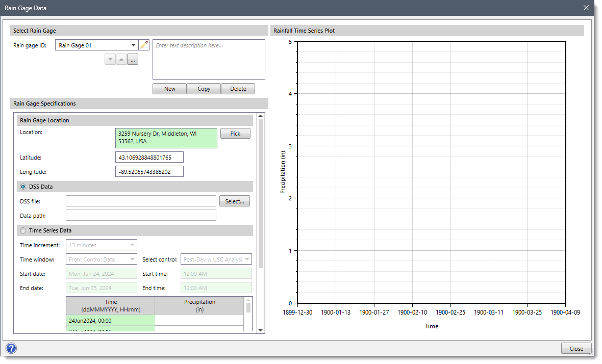Click Select to browse for a DSS file
Screen dimensions: 602x364
(x=234, y=201)
